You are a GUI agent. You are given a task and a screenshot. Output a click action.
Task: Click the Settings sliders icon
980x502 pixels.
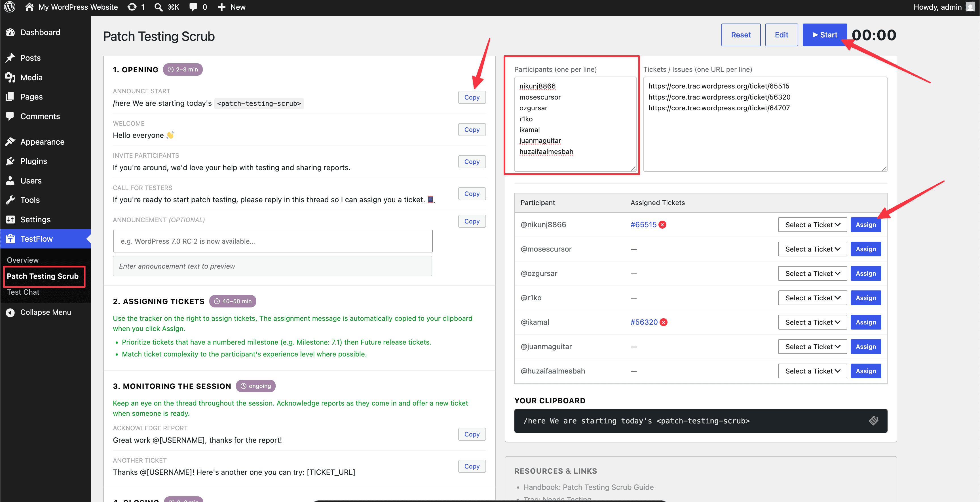(10, 219)
